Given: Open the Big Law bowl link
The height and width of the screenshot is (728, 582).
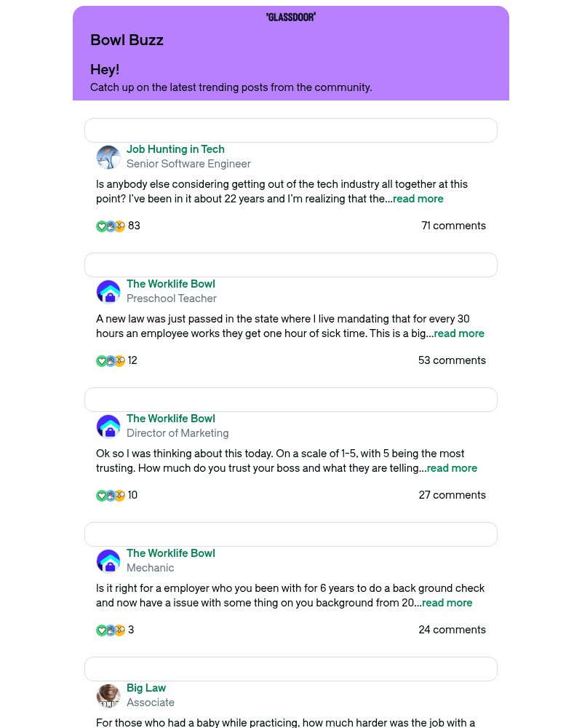Looking at the screenshot, I should coord(146,688).
